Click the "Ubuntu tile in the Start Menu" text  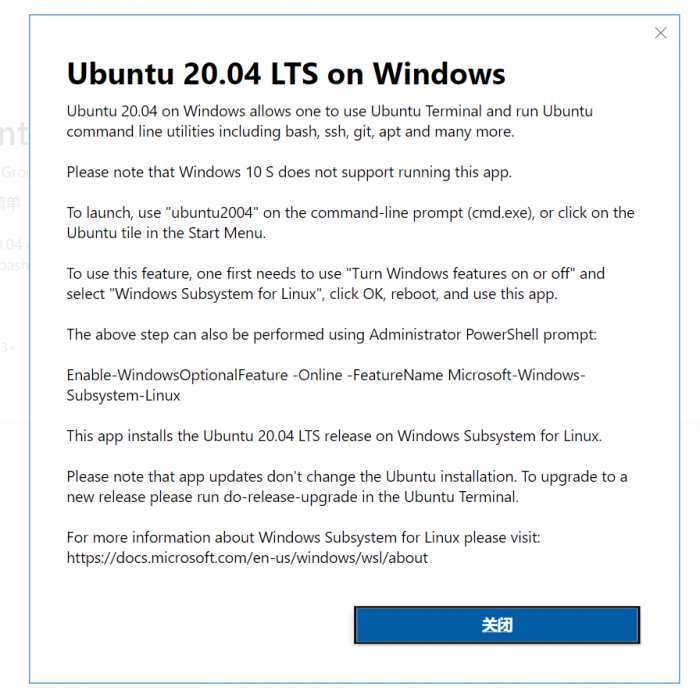164,232
